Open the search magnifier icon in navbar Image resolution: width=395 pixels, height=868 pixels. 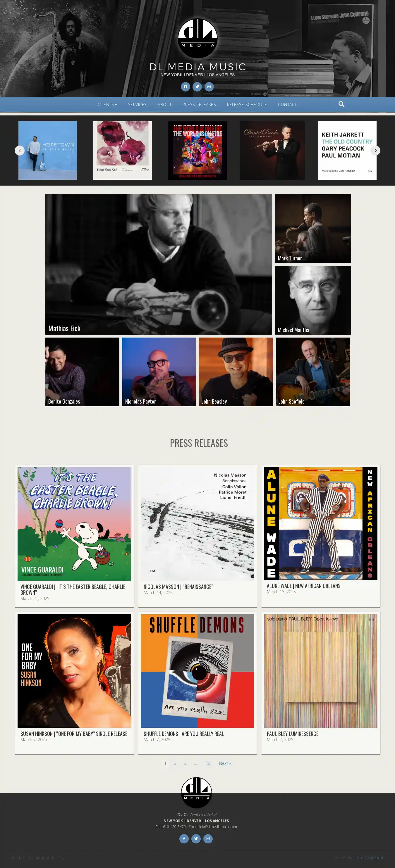click(341, 104)
